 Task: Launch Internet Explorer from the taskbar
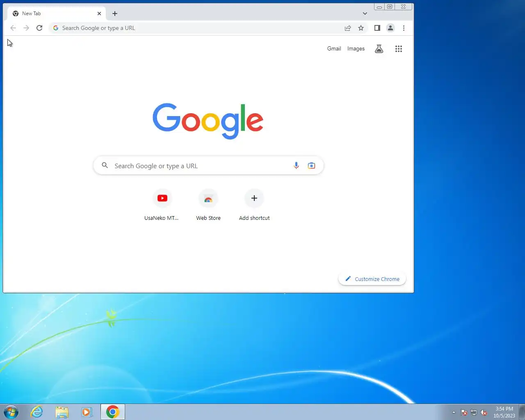pyautogui.click(x=37, y=412)
